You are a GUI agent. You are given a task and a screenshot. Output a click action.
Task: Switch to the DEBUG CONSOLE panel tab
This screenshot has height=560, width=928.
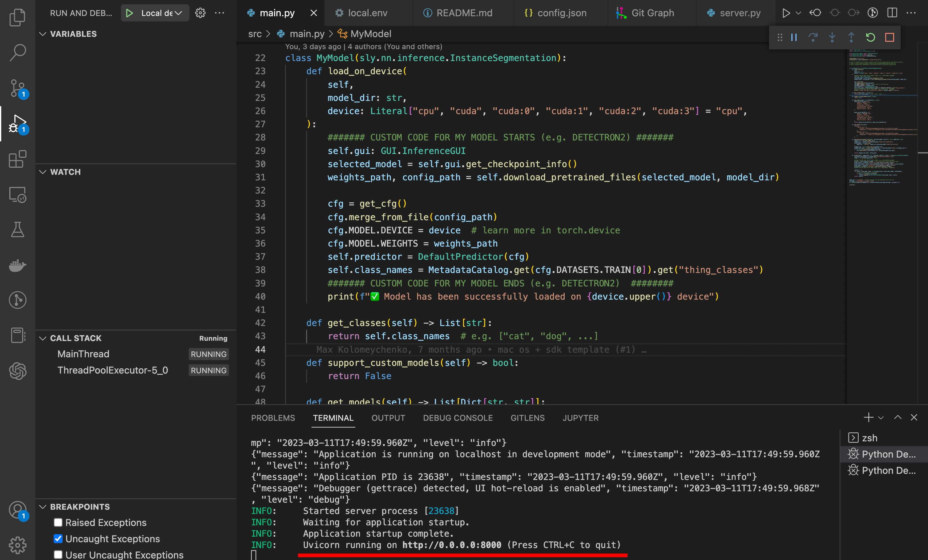[x=458, y=418]
